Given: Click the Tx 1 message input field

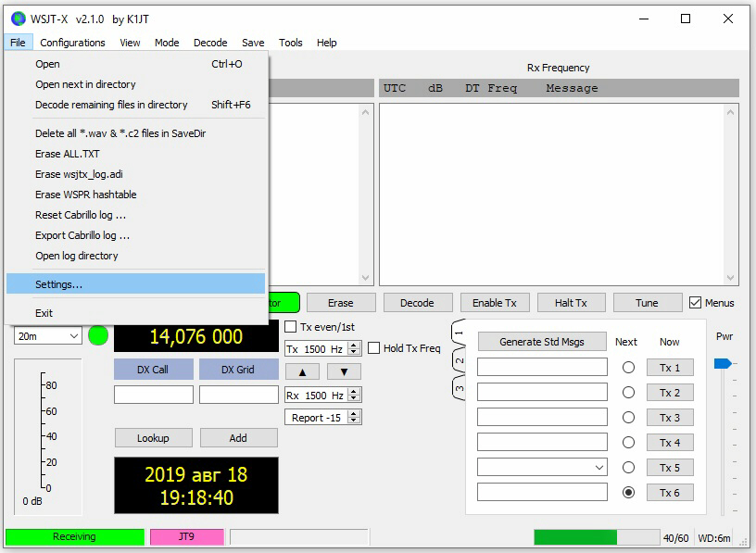Looking at the screenshot, I should click(x=542, y=367).
